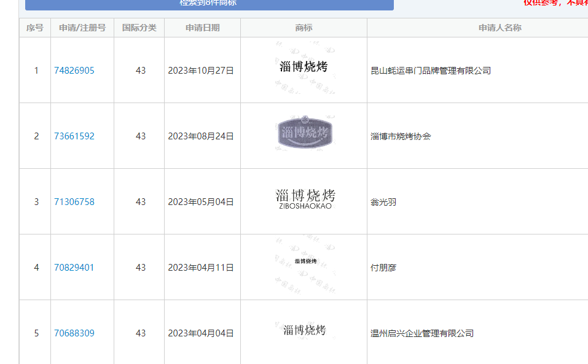
Task: Select applicant 昆山蚝运串门品牌管理有限公司
Action: pos(431,71)
